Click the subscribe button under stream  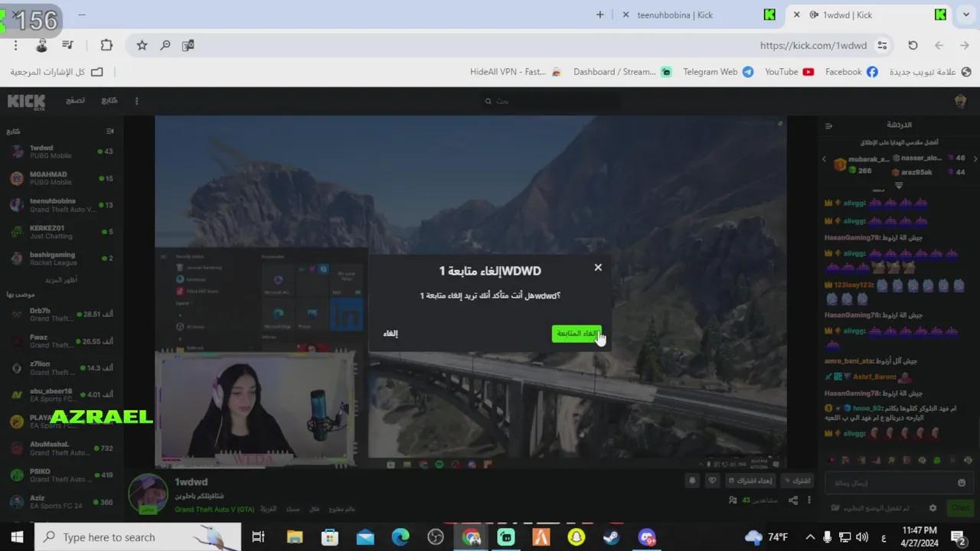[797, 481]
